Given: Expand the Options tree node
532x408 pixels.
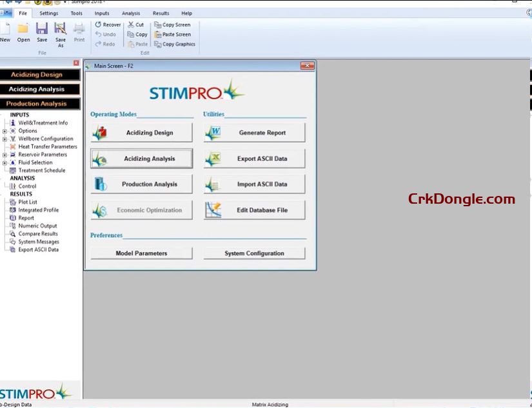Looking at the screenshot, I should point(5,131).
